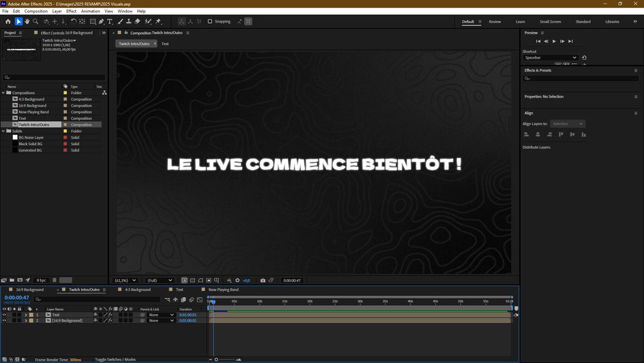Image resolution: width=644 pixels, height=363 pixels.
Task: Select the Pen tool
Action: (102, 21)
